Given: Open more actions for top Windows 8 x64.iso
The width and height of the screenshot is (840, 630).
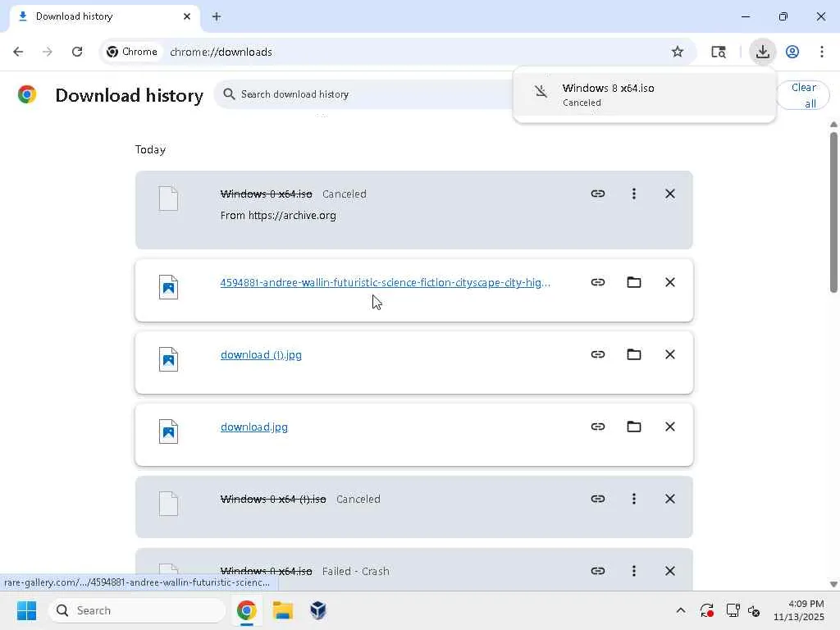Looking at the screenshot, I should point(634,194).
